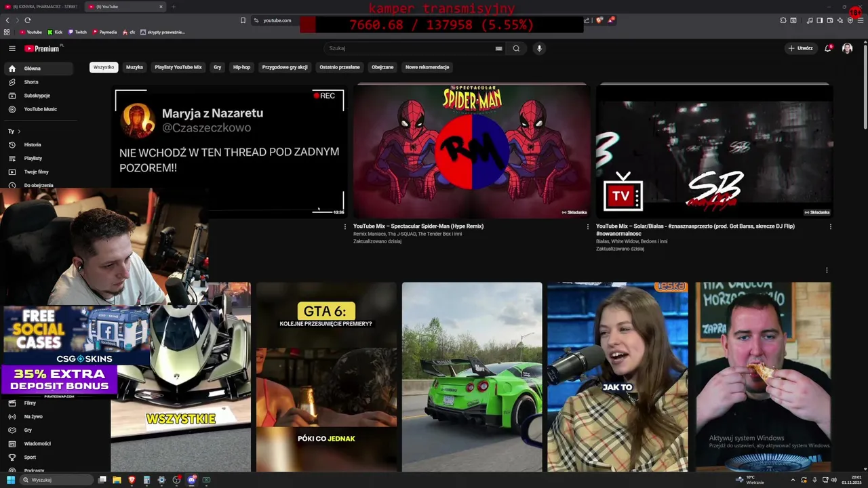Open Playlisty in the sidebar
The width and height of the screenshot is (868, 488).
tap(38, 158)
